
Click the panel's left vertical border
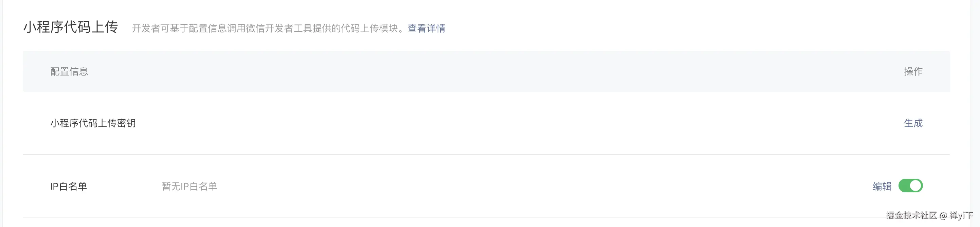tap(3, 113)
